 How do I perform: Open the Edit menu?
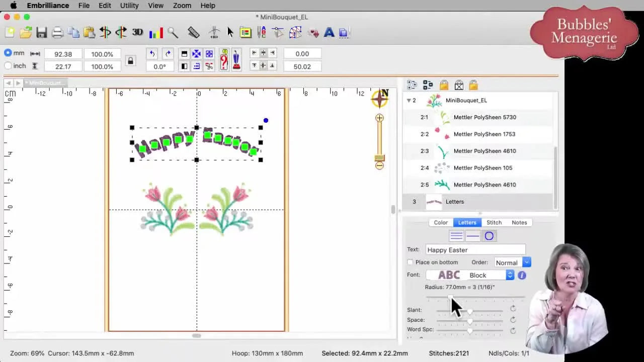coord(105,6)
